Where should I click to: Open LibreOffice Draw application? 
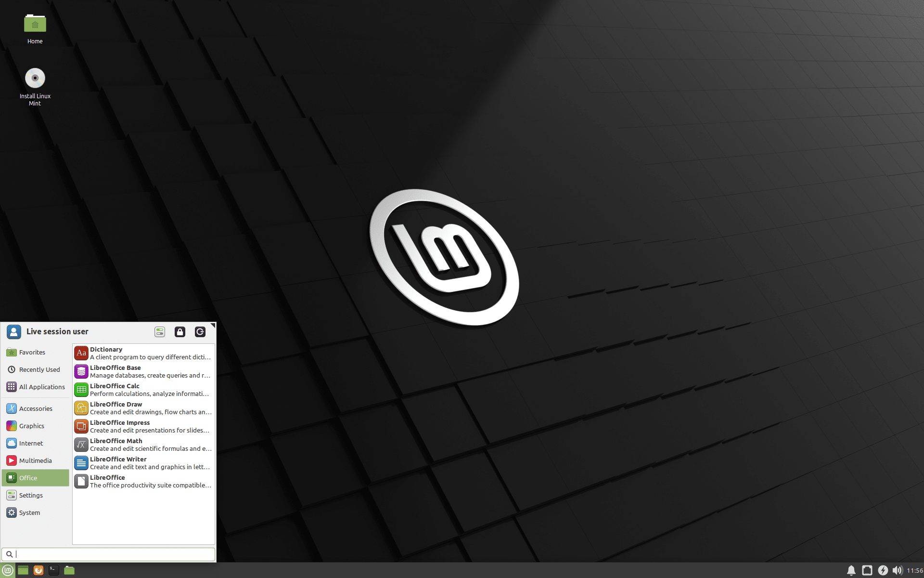pyautogui.click(x=142, y=407)
